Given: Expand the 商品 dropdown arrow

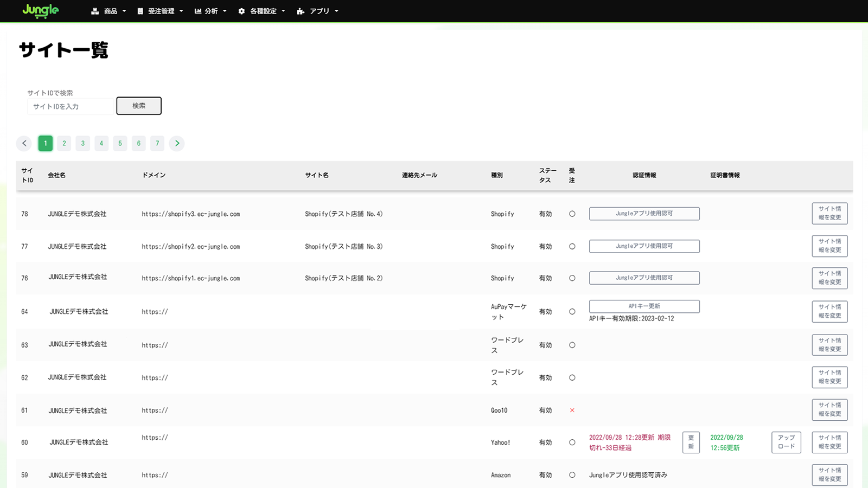Looking at the screenshot, I should [124, 11].
